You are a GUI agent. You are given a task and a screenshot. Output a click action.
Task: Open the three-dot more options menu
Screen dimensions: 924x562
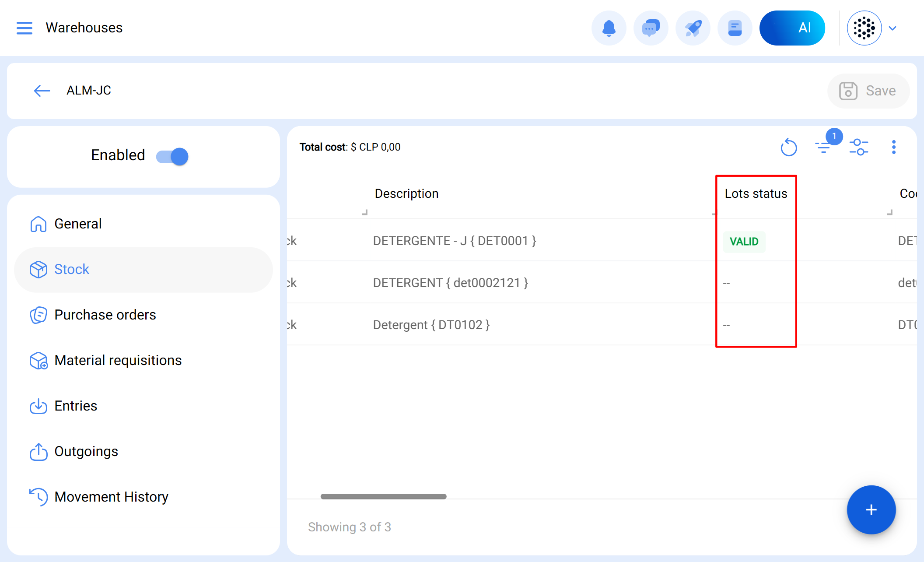click(894, 147)
